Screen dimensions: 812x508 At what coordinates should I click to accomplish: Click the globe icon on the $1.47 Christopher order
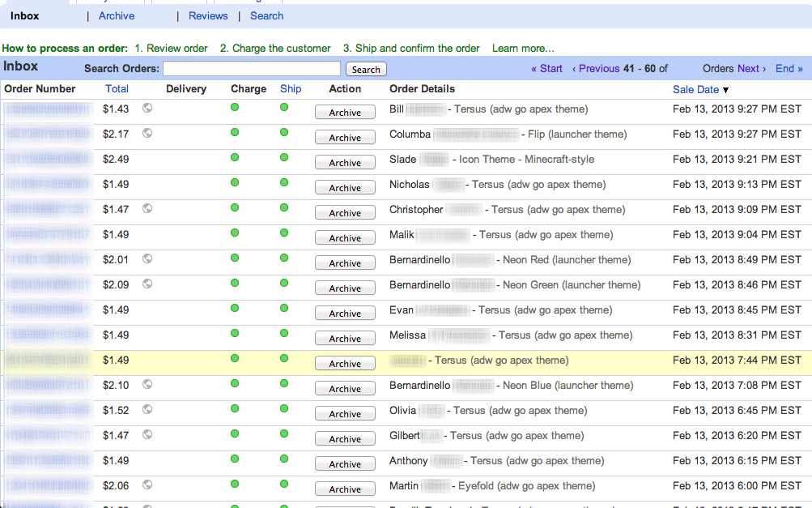coord(147,208)
